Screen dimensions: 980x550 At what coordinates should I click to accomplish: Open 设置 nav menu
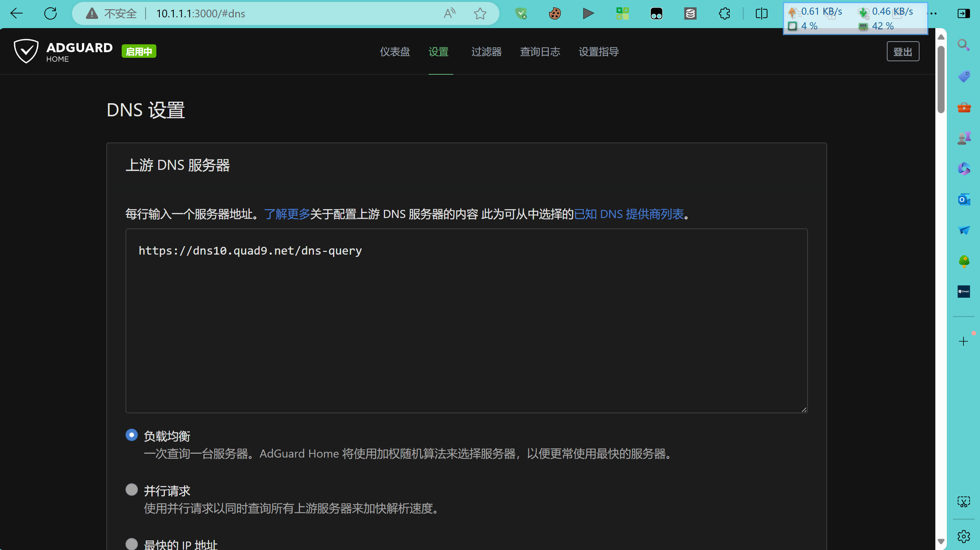pos(439,52)
